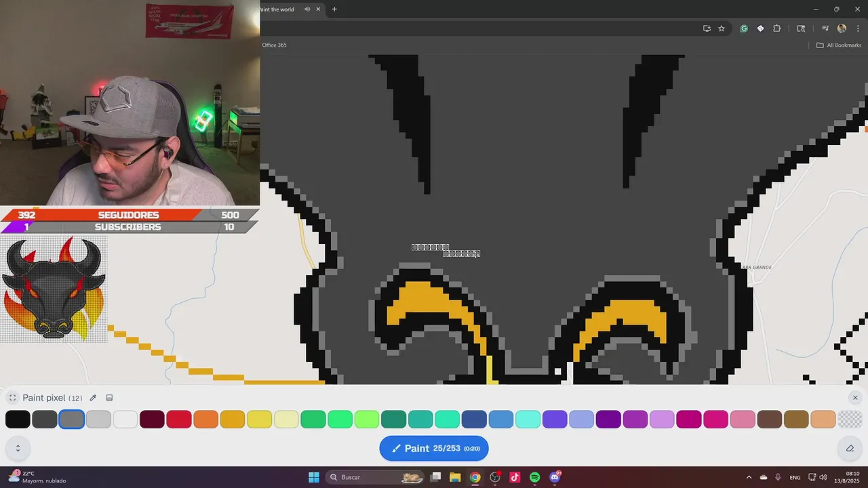The height and width of the screenshot is (488, 868).
Task: Open the Grammarly extension
Action: 744,28
